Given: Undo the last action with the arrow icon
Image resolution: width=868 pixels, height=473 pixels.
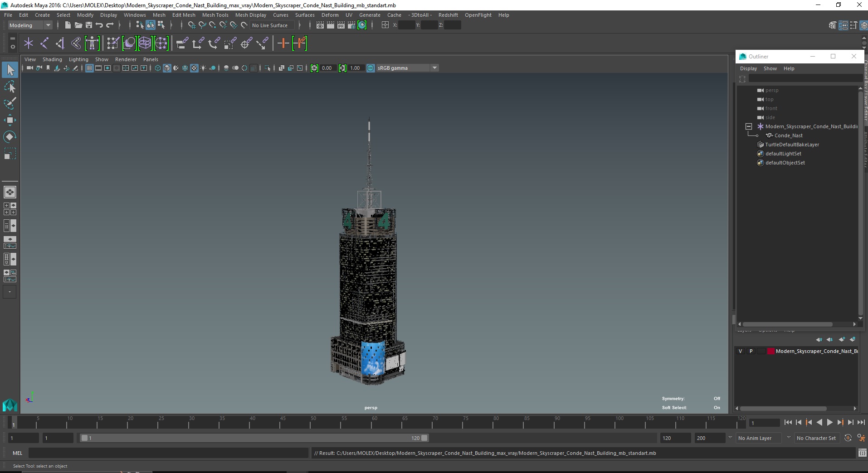Looking at the screenshot, I should tap(99, 25).
